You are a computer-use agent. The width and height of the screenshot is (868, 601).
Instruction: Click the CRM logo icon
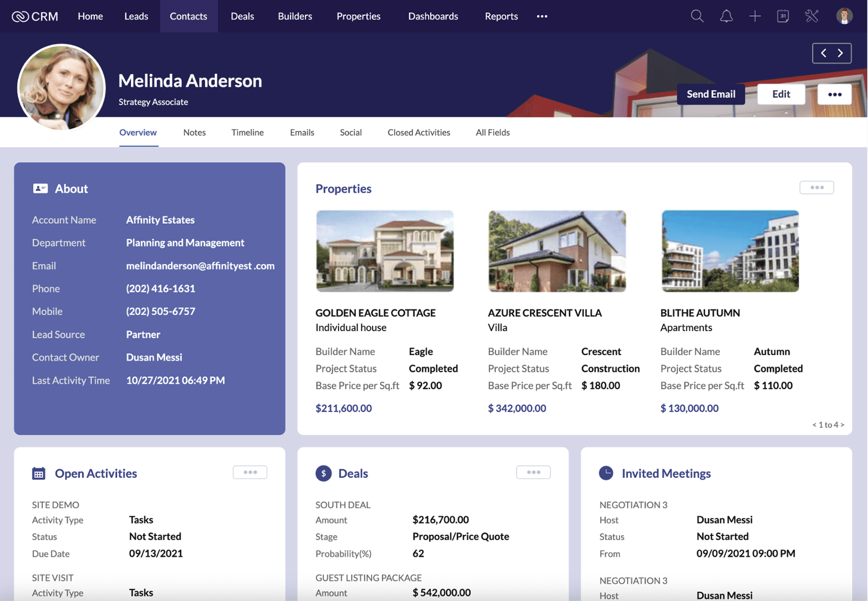20,16
